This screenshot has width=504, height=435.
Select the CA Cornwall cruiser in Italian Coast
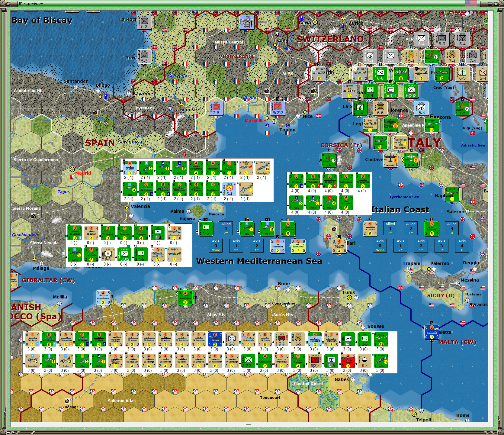370,228
